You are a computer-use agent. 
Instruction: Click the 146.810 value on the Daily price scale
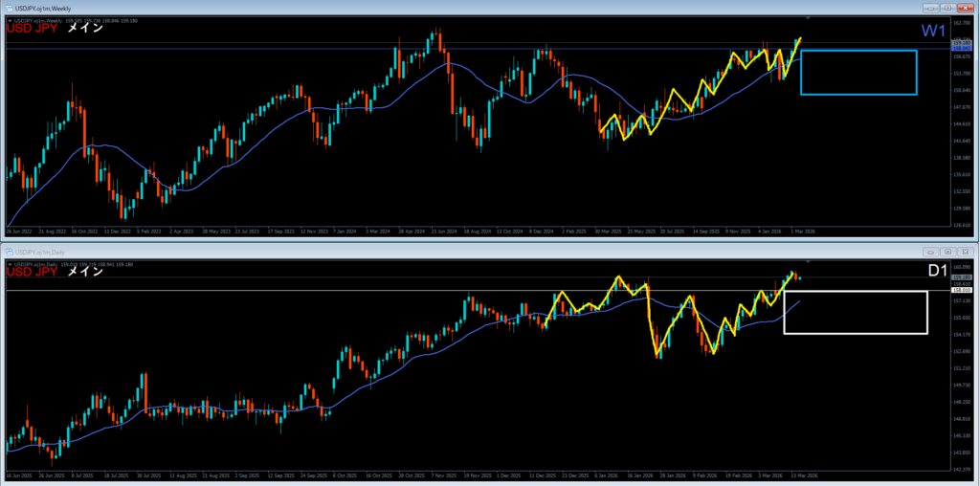point(961,419)
